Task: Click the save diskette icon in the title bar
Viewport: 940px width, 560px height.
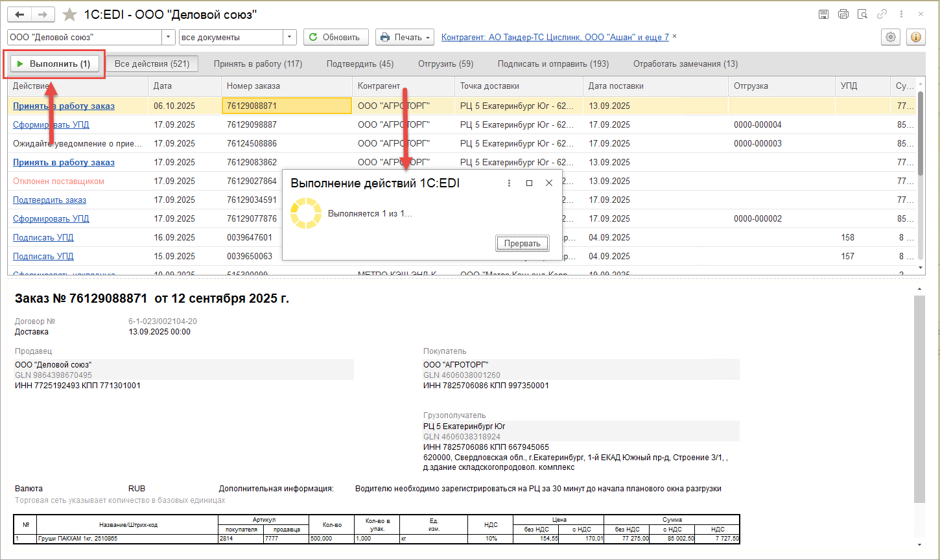Action: coord(823,14)
